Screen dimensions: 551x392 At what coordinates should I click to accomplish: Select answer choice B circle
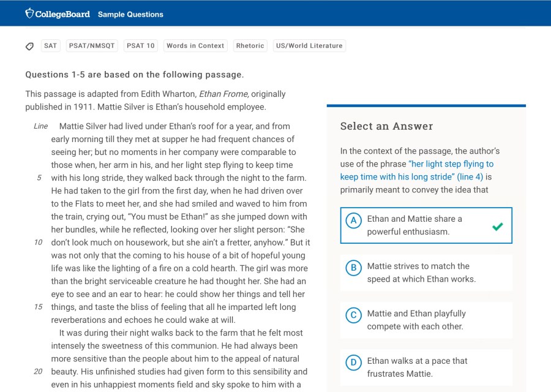coord(353,268)
